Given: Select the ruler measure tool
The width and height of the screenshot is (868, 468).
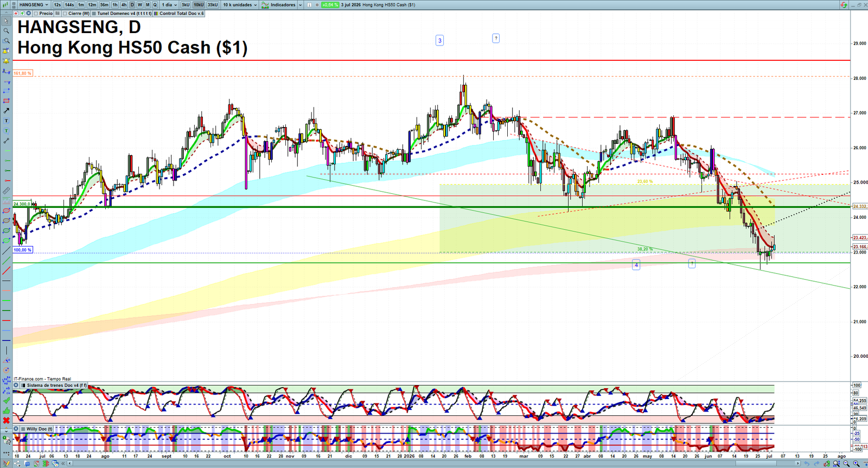Looking at the screenshot, I should tap(6, 191).
